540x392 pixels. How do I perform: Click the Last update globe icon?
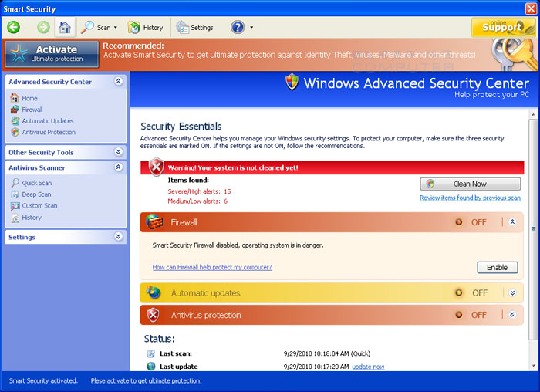tap(151, 367)
